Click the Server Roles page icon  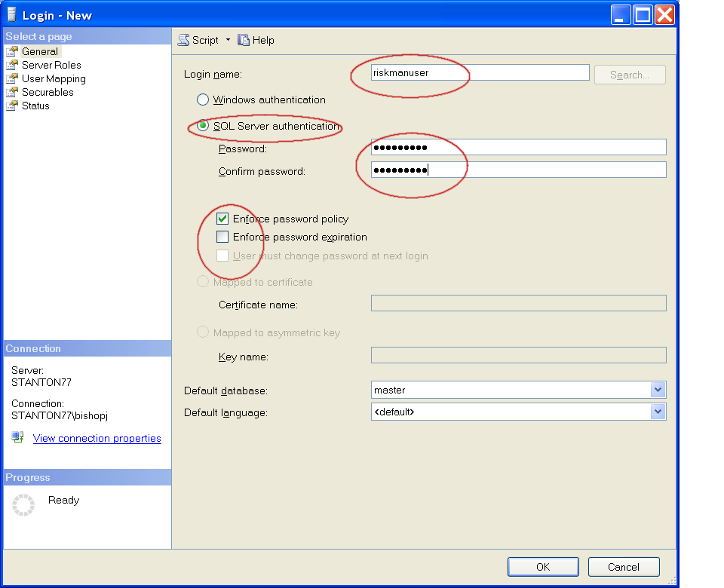11,65
